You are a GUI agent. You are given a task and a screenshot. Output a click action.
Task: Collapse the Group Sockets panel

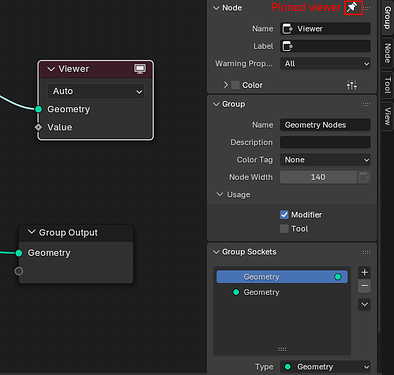[216, 252]
